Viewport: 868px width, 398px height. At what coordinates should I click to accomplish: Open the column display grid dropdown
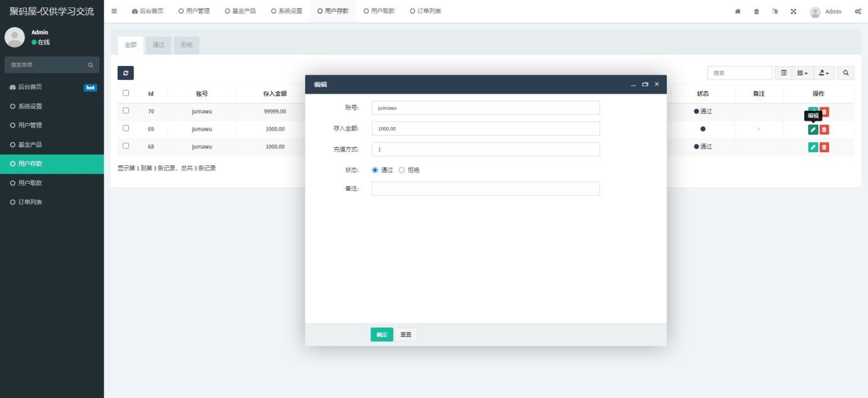pos(802,73)
